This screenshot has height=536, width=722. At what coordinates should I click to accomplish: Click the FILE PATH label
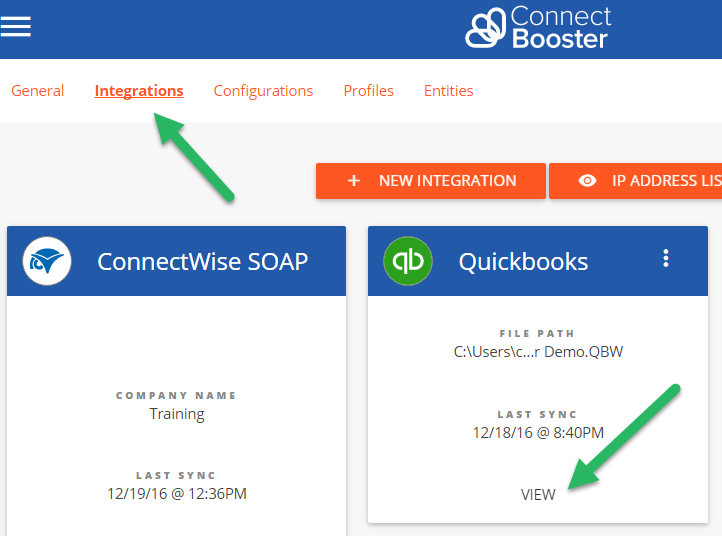[537, 333]
